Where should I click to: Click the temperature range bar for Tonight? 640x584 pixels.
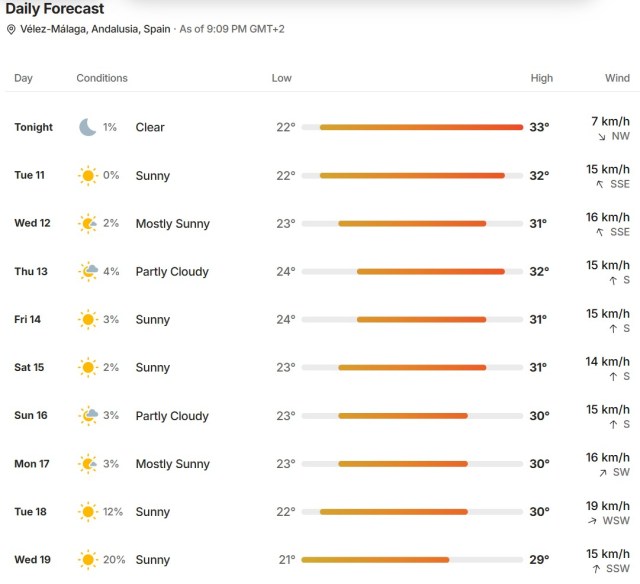pyautogui.click(x=412, y=127)
